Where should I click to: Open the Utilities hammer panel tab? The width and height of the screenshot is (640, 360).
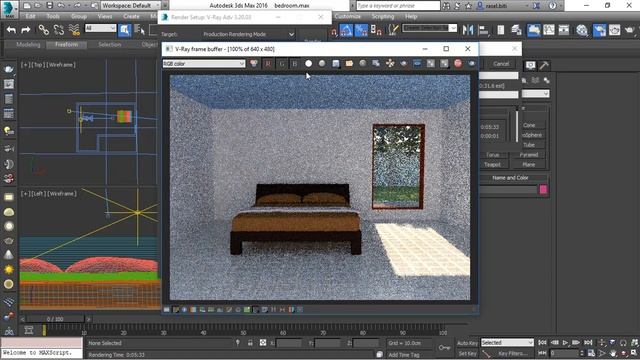click(x=544, y=65)
